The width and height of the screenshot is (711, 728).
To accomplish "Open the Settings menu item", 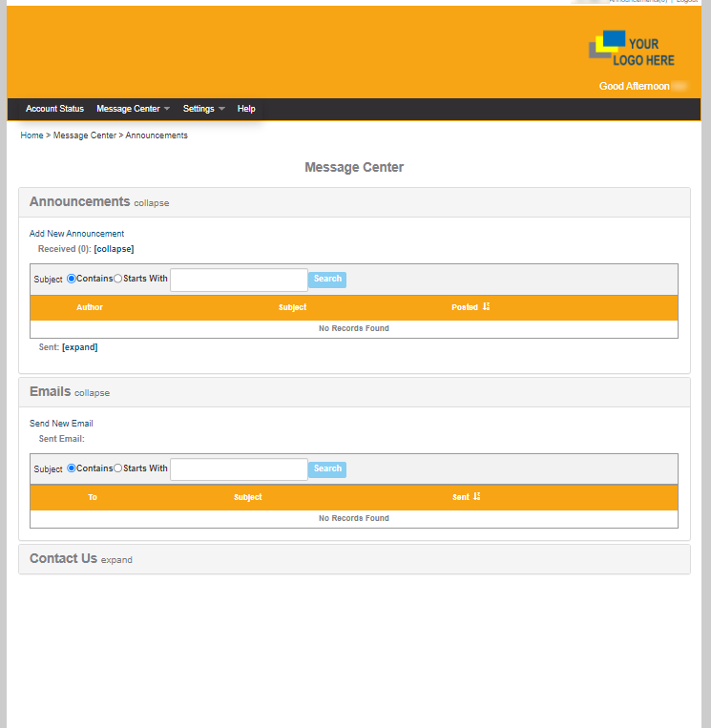I will coord(199,109).
